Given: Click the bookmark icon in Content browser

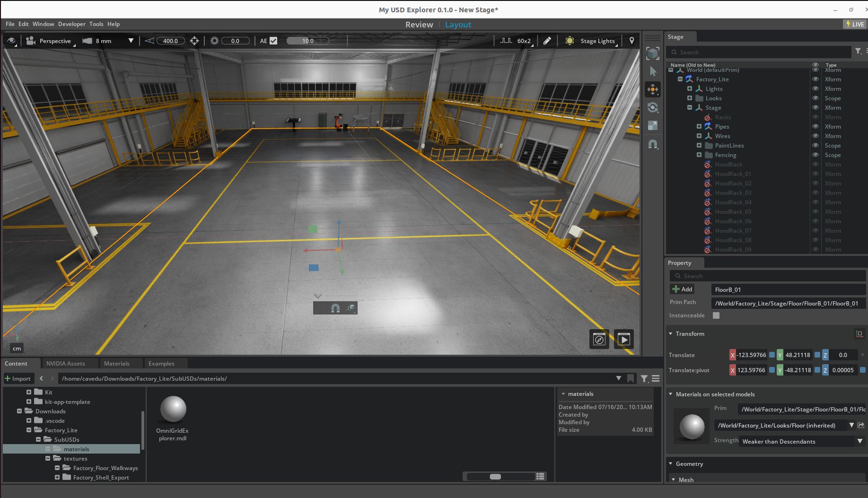Looking at the screenshot, I should point(631,378).
